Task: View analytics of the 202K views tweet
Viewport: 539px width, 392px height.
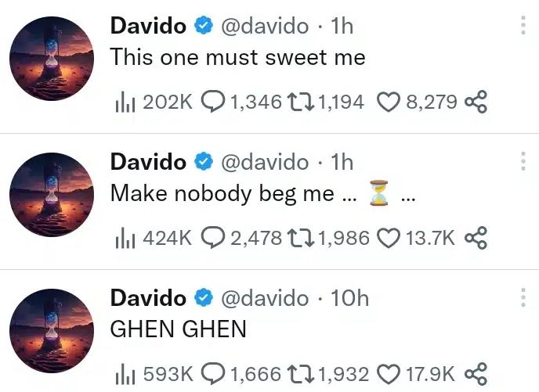Action: 125,102
